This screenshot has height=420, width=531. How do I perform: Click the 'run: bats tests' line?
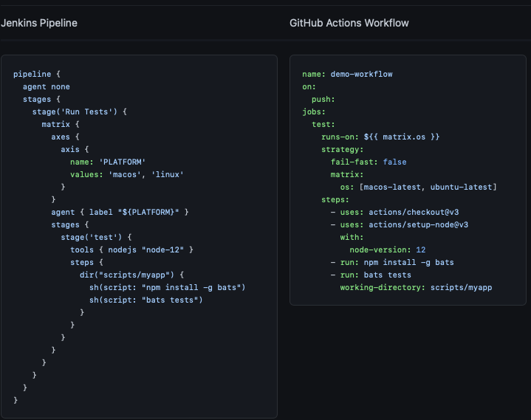(371, 275)
